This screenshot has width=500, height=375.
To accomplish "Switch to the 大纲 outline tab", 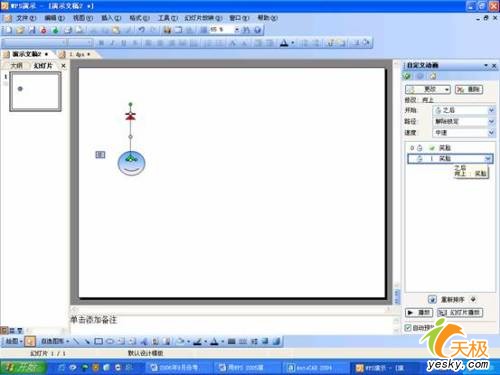I will (x=17, y=66).
